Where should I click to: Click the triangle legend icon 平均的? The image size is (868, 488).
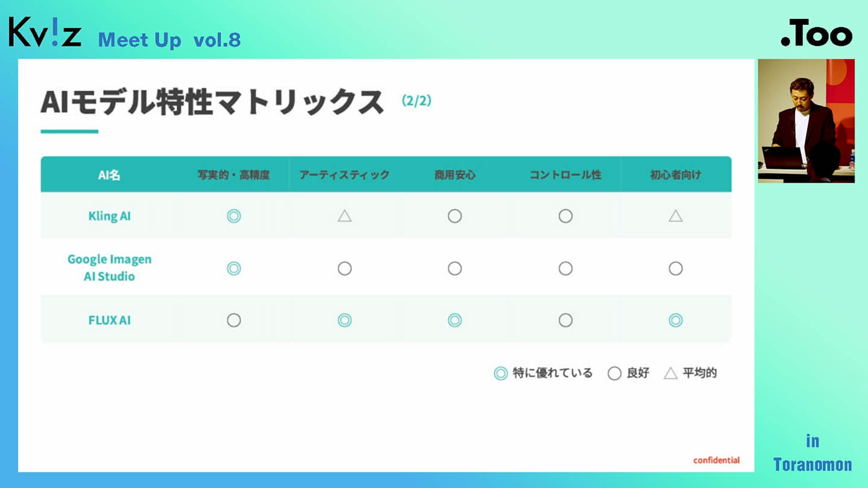(670, 374)
